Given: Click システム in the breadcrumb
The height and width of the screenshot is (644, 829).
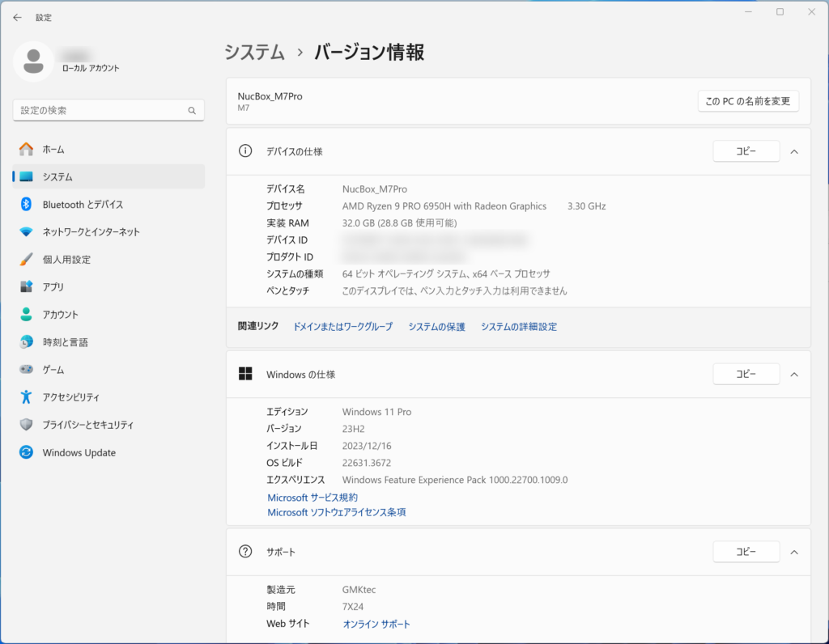Looking at the screenshot, I should [255, 53].
